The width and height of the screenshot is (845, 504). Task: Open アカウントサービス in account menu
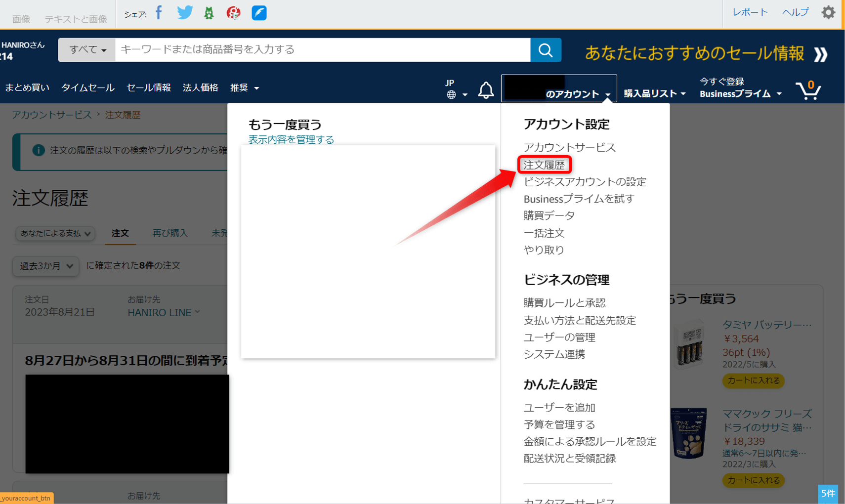point(569,148)
